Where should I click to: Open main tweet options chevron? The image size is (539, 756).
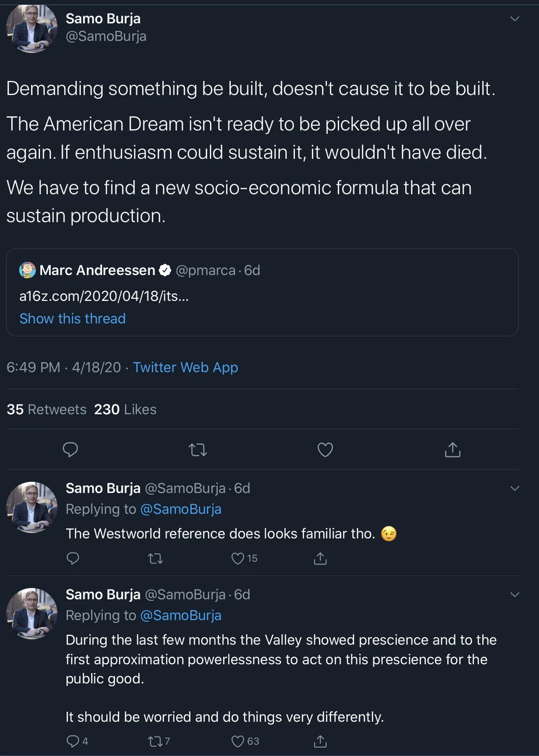point(515,19)
